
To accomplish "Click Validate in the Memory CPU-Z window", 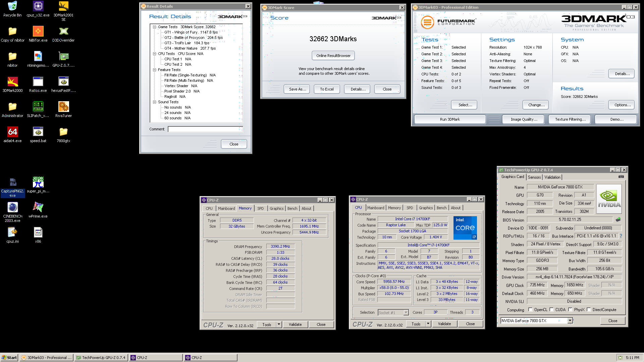I will click(x=295, y=324).
